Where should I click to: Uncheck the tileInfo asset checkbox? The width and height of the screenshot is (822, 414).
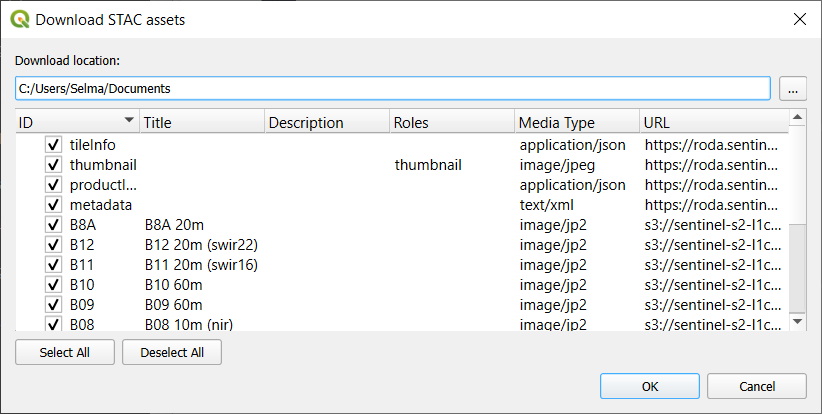point(54,145)
